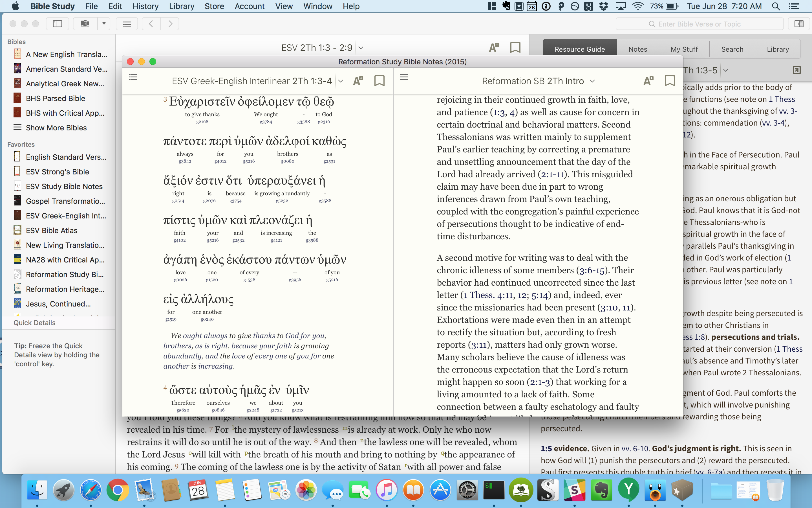Toggle the right resource panel button

tap(799, 24)
